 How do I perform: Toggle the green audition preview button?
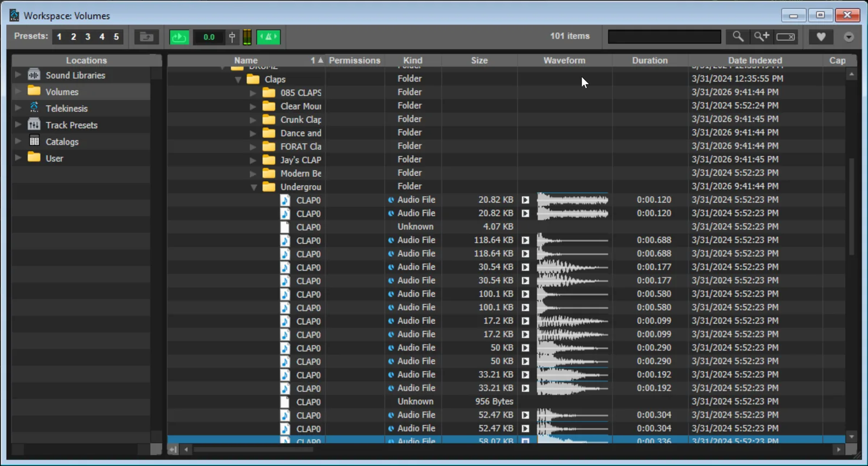[179, 37]
